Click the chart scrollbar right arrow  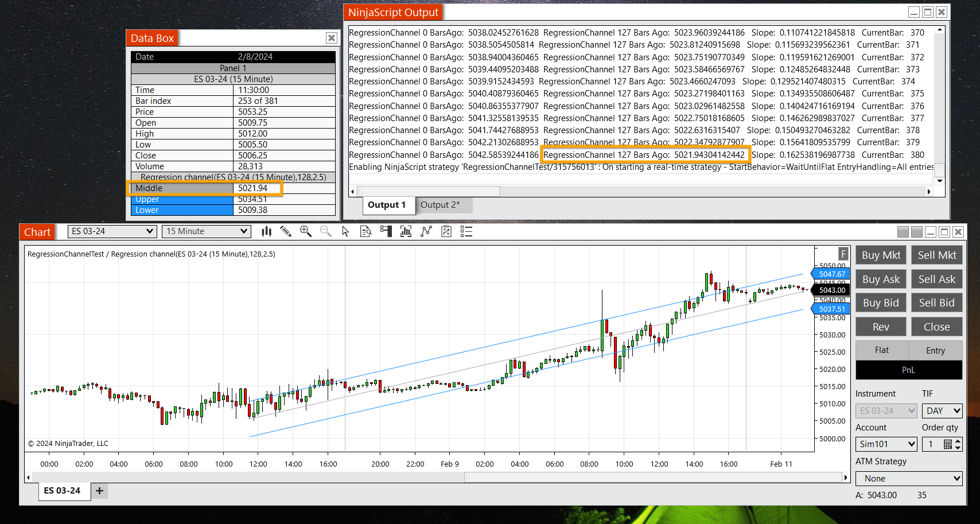845,478
